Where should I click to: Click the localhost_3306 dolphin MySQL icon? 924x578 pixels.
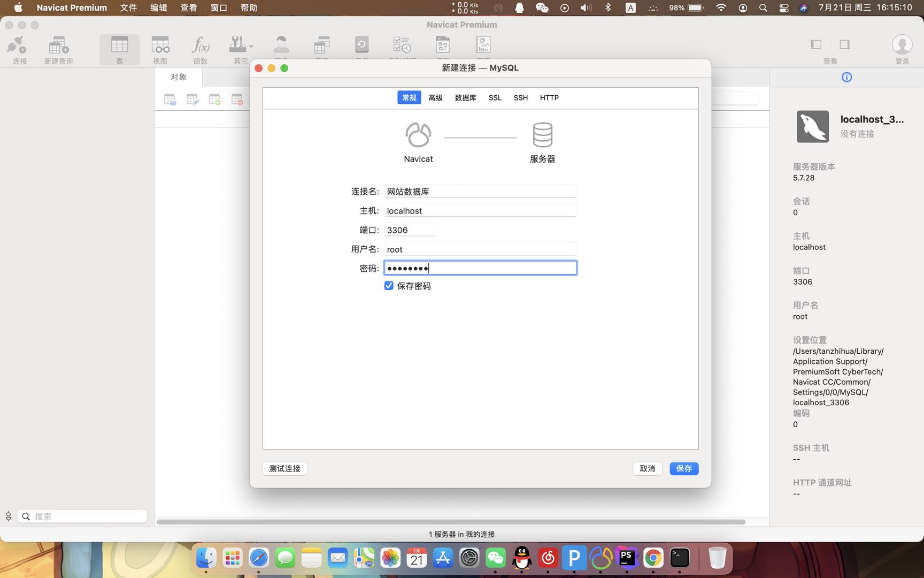pyautogui.click(x=812, y=126)
